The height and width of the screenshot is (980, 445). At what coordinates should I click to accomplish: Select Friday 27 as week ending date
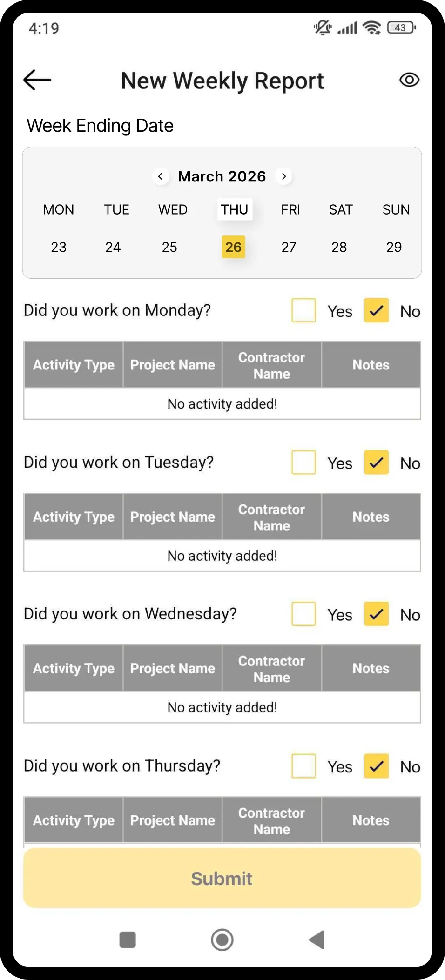289,247
